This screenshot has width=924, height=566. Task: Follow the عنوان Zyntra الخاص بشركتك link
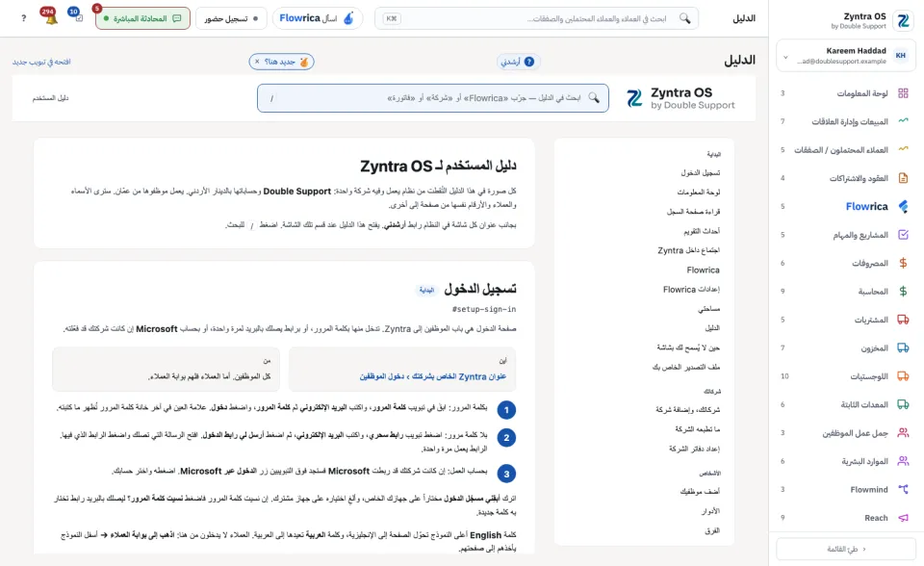(432, 376)
